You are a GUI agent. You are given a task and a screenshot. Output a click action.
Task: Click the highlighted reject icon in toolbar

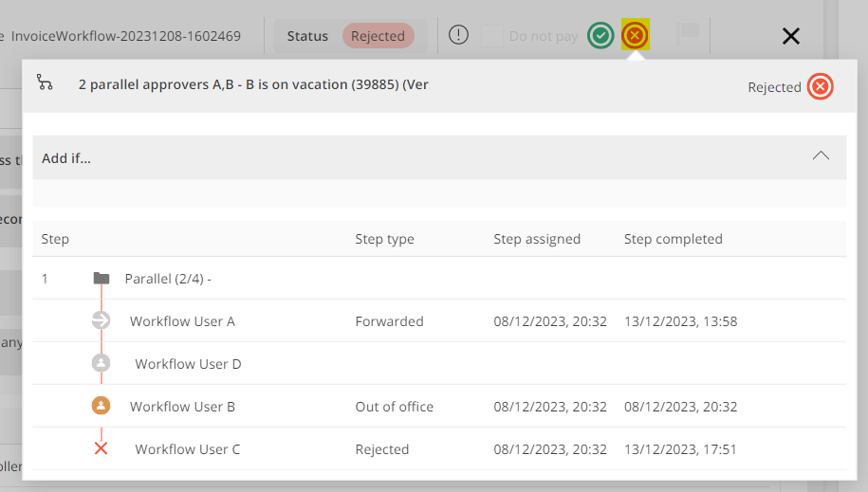click(636, 36)
